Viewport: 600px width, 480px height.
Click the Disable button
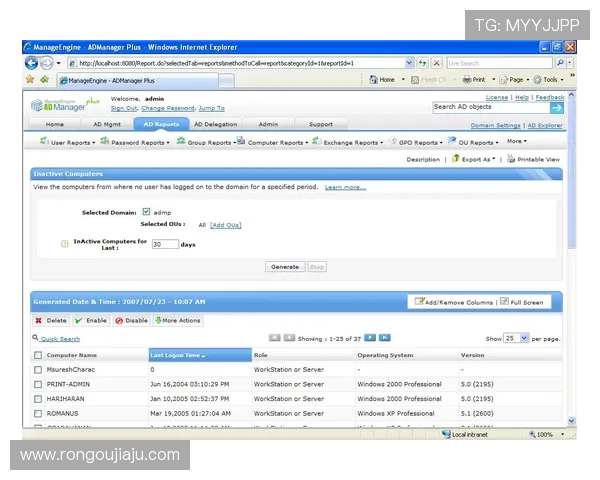(x=132, y=320)
